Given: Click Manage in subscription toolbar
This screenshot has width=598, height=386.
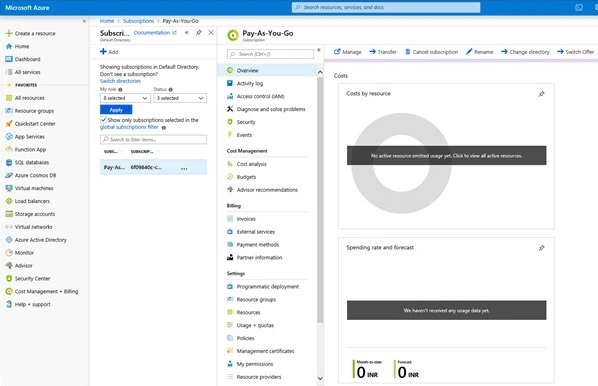Looking at the screenshot, I should coord(347,52).
